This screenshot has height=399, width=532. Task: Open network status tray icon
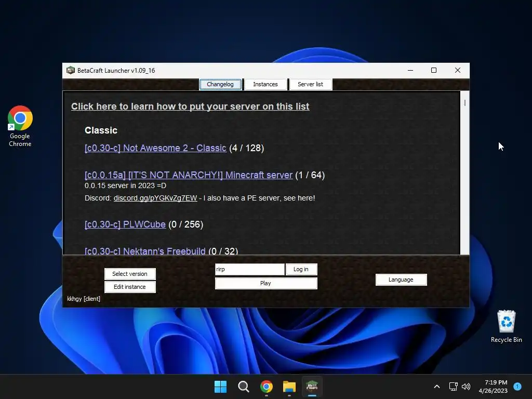click(453, 387)
